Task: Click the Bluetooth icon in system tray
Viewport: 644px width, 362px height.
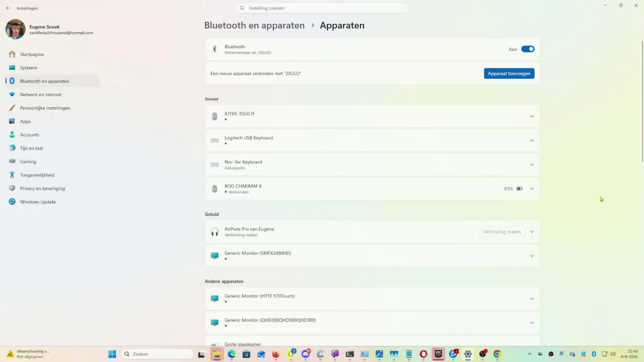Action: point(594,354)
